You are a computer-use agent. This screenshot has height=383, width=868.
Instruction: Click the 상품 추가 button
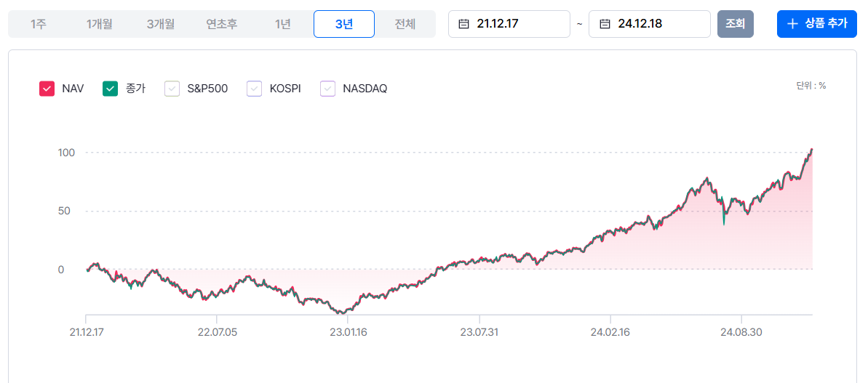(x=816, y=24)
